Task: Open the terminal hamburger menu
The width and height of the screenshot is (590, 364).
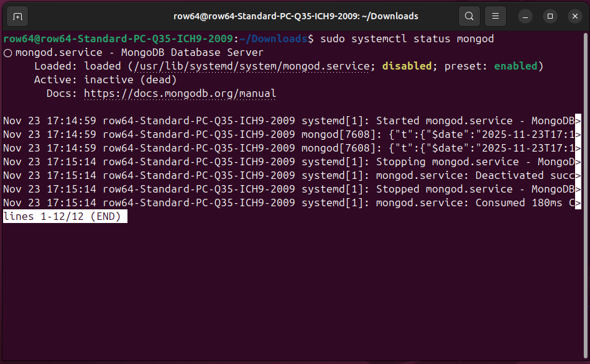Action: [496, 16]
